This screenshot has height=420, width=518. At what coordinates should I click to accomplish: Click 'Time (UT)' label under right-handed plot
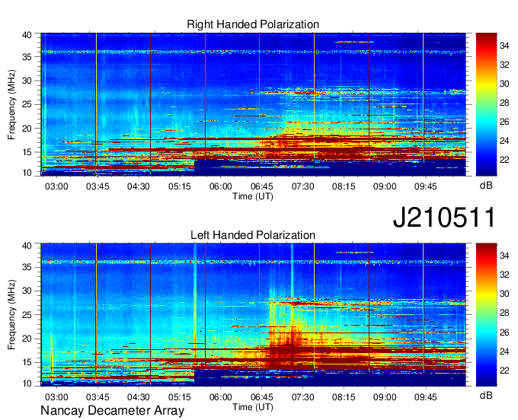tap(253, 196)
